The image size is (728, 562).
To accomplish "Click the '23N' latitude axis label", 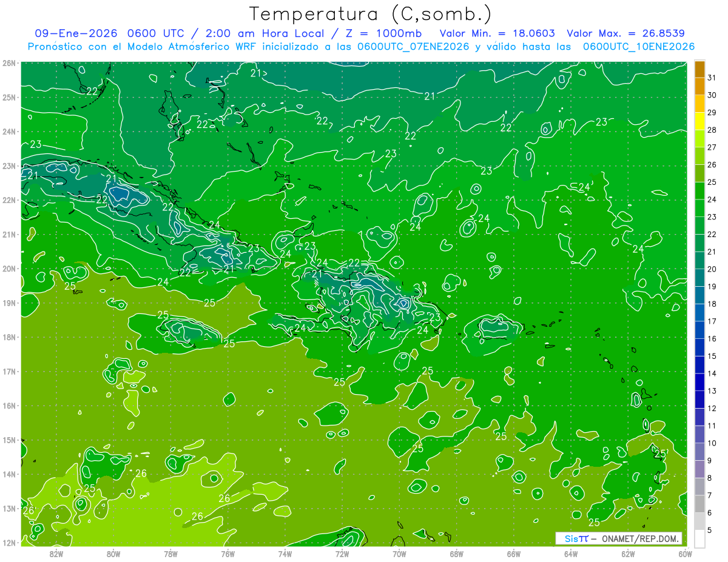I will pyautogui.click(x=9, y=166).
